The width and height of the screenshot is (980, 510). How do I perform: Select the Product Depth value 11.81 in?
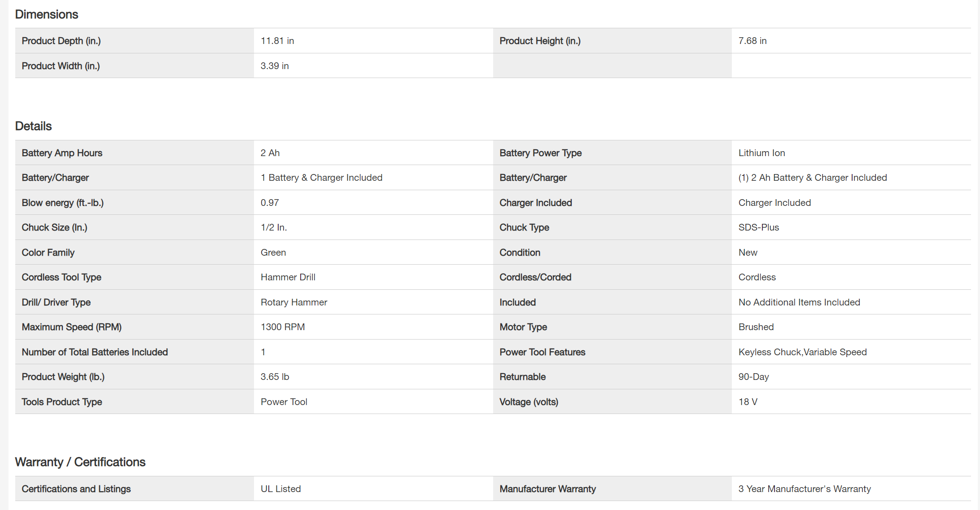tap(277, 41)
